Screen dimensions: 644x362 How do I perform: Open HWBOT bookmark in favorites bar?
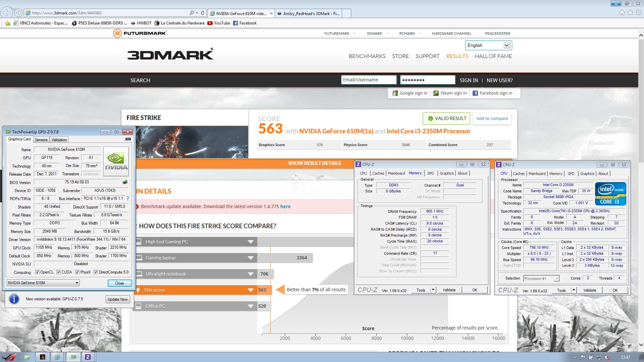(x=141, y=23)
